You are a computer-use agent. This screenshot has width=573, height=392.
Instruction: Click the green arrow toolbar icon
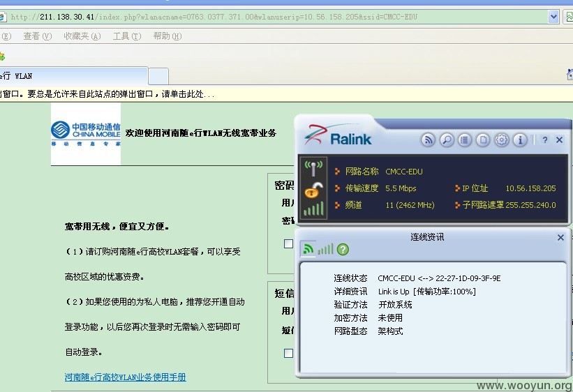tap(2, 56)
